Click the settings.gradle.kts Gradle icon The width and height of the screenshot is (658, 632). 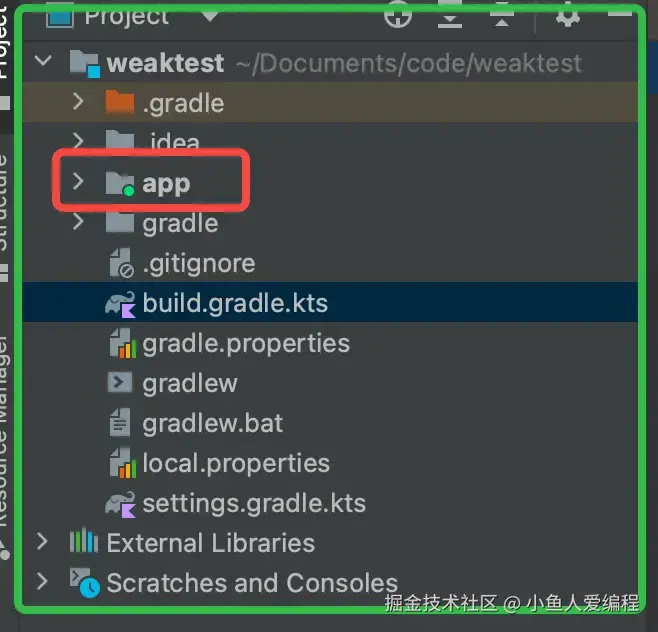120,503
